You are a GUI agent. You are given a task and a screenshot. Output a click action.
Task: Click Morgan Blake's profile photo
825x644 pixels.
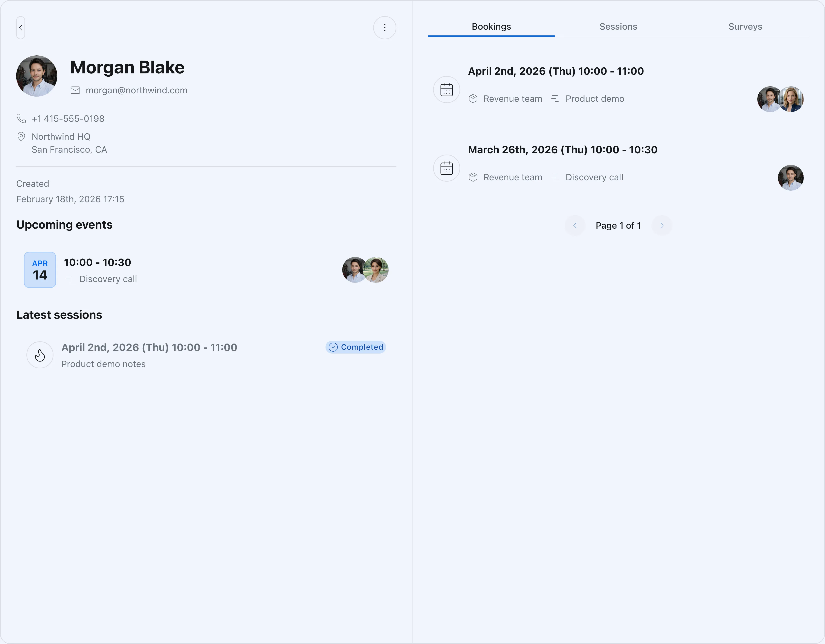coord(37,76)
